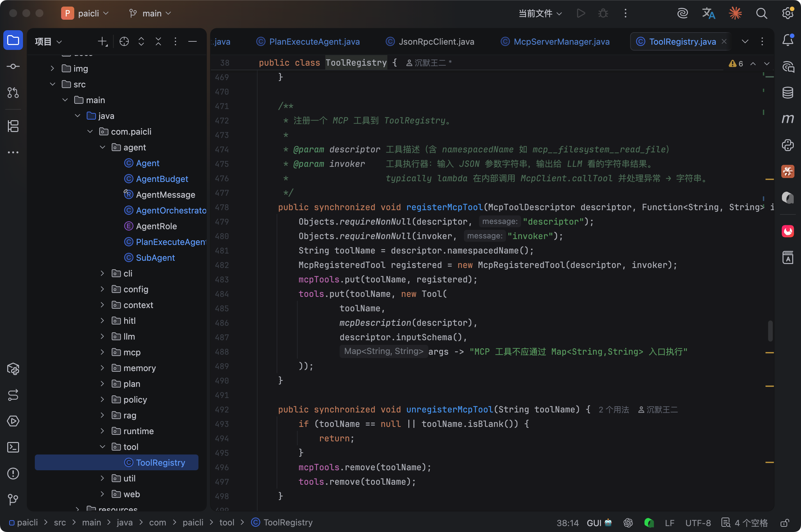
Task: Click 38:14 caret position in status bar
Action: click(x=567, y=523)
